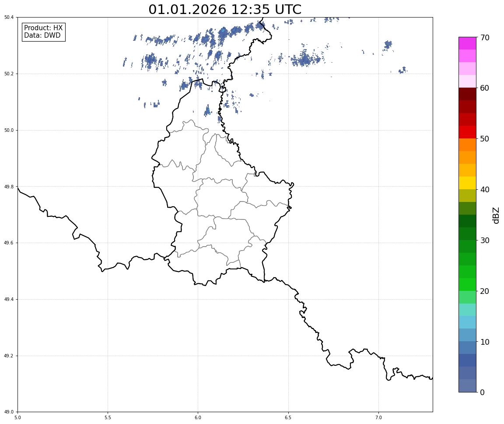Click latitude axis label 49.4
The width and height of the screenshot is (504, 424).
(x=9, y=300)
